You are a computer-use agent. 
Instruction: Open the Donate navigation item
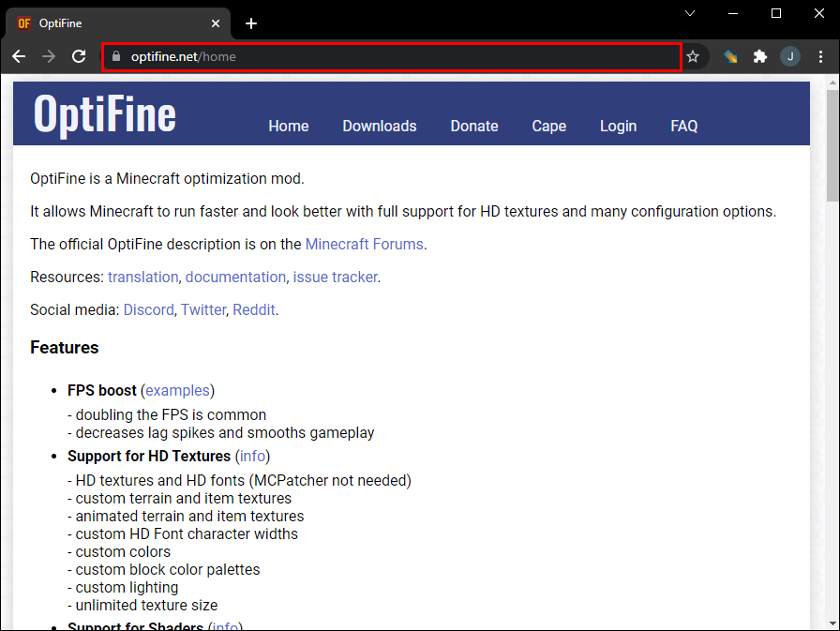coord(474,126)
